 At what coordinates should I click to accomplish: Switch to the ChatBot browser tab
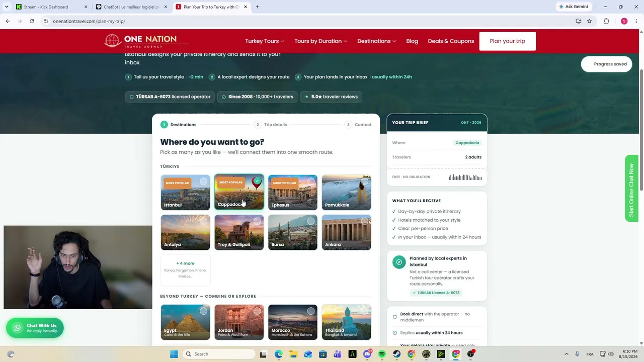(132, 7)
